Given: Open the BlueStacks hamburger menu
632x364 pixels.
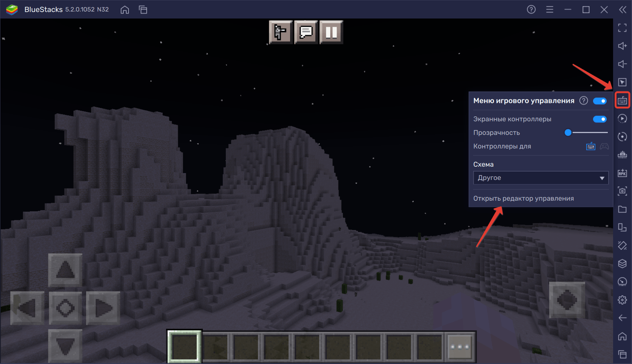Looking at the screenshot, I should [x=550, y=9].
